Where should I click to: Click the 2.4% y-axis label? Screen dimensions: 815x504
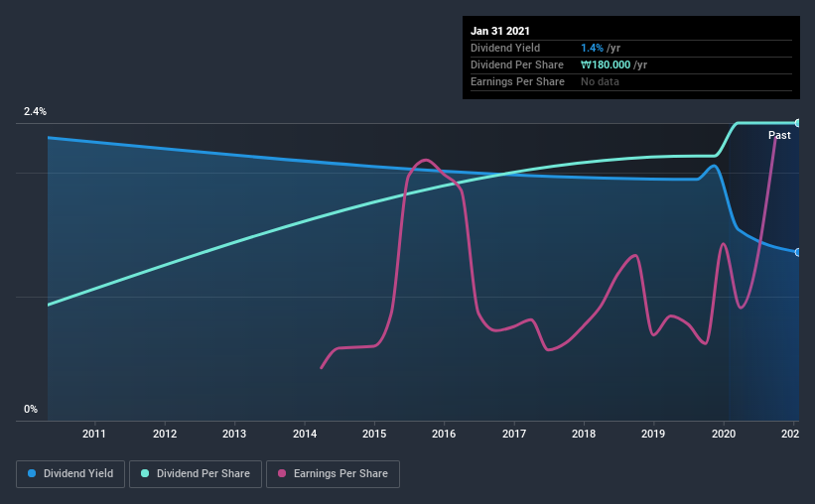[36, 111]
